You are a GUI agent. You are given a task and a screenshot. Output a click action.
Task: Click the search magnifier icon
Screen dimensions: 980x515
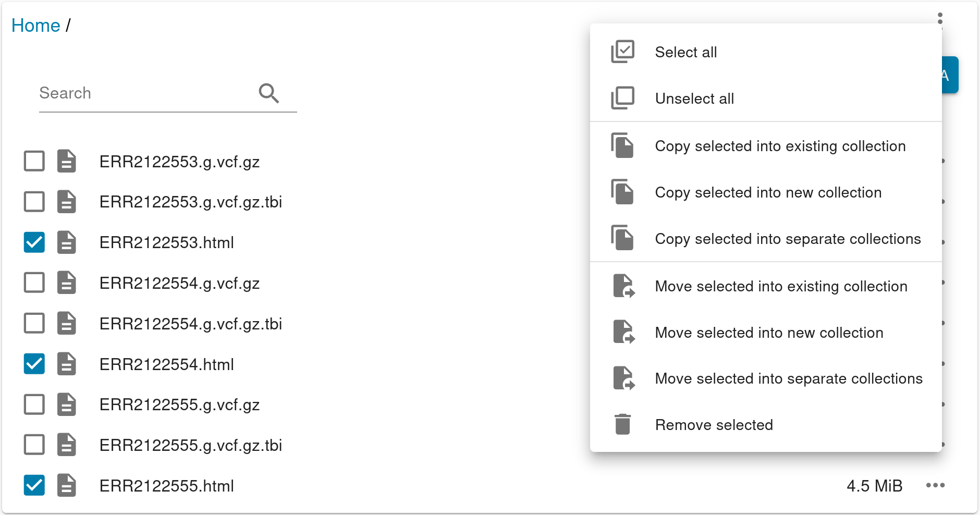point(269,93)
